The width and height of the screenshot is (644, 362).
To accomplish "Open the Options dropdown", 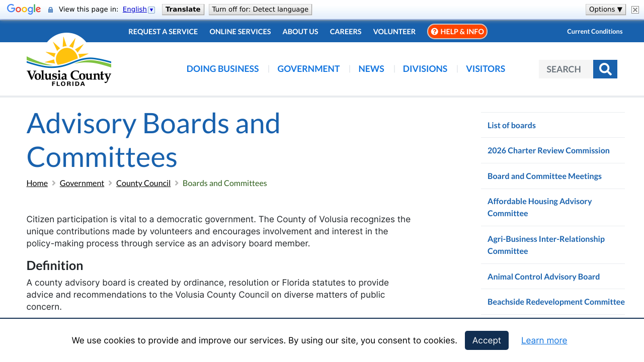I will tap(605, 9).
